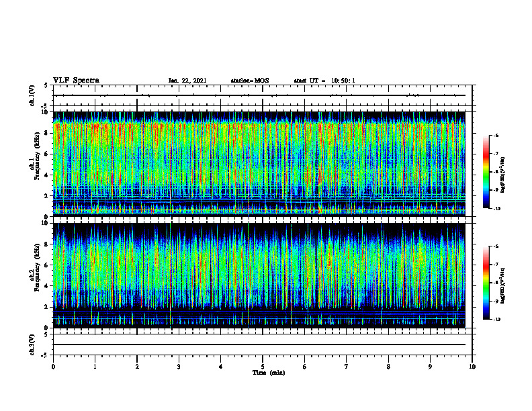Click time axis tick label "5"
This screenshot has height=411, width=532.
point(263,367)
